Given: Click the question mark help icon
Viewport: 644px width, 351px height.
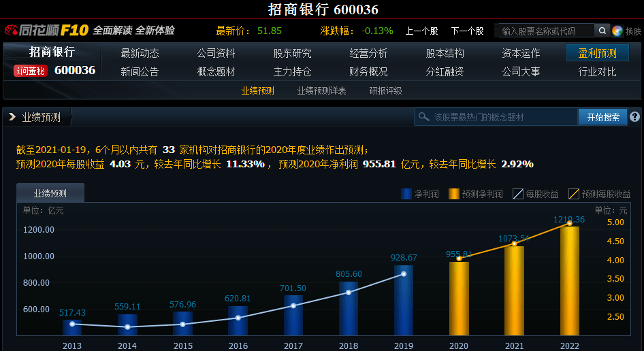Looking at the screenshot, I should tap(634, 117).
